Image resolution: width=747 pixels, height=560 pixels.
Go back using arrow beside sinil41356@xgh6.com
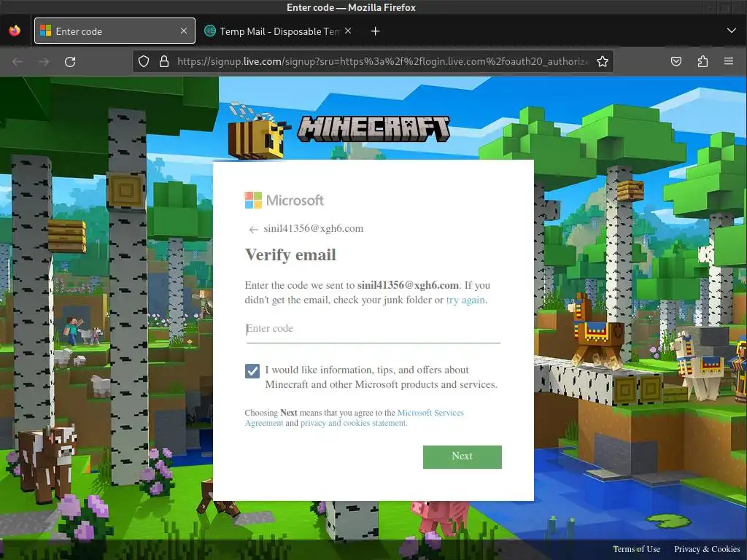pyautogui.click(x=253, y=230)
